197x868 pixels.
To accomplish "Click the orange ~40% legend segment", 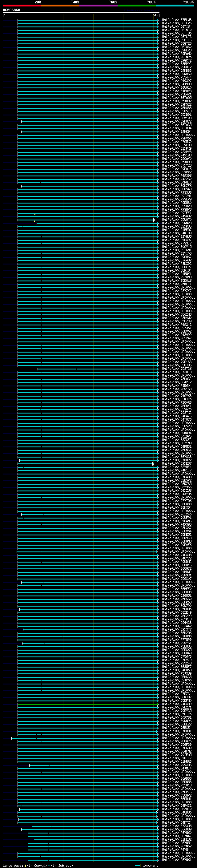I will (x=60, y=6).
